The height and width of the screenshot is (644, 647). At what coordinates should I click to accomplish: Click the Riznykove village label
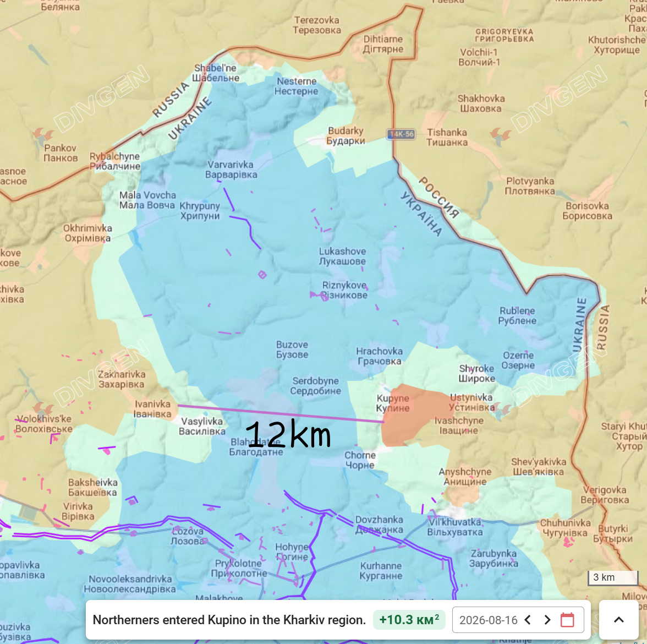pos(344,290)
